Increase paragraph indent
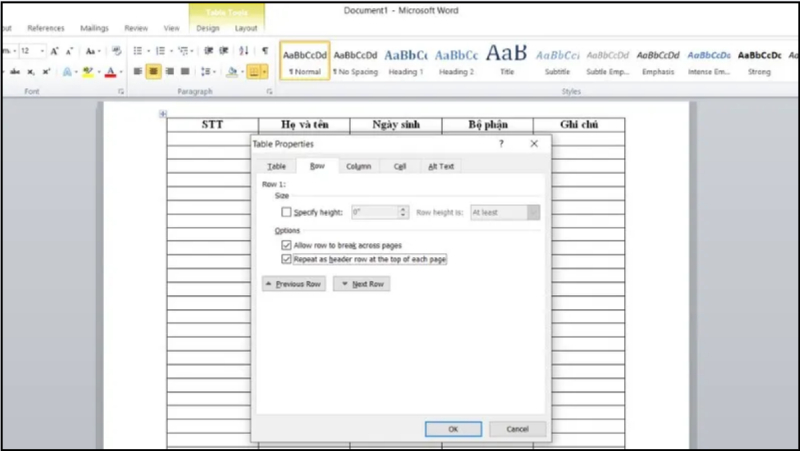The width and height of the screenshot is (800, 451). pos(223,51)
